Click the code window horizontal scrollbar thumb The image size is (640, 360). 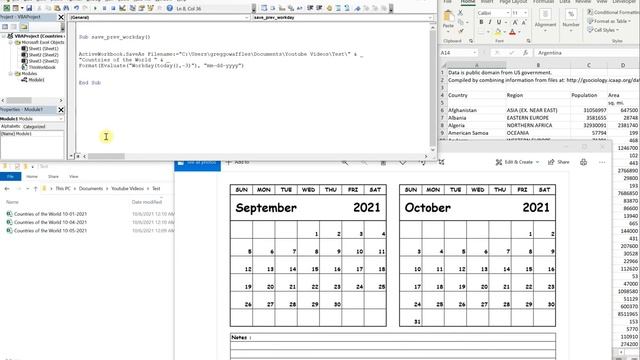coord(106,156)
